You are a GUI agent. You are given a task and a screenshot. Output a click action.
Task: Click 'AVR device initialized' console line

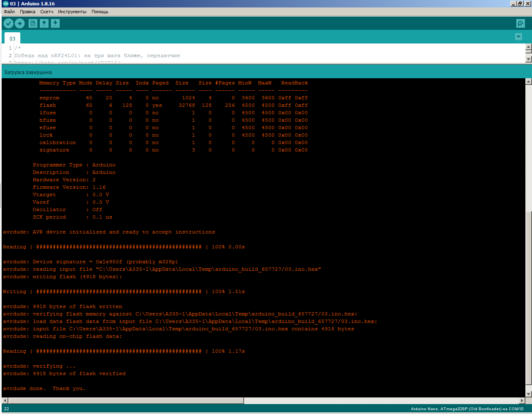point(109,232)
